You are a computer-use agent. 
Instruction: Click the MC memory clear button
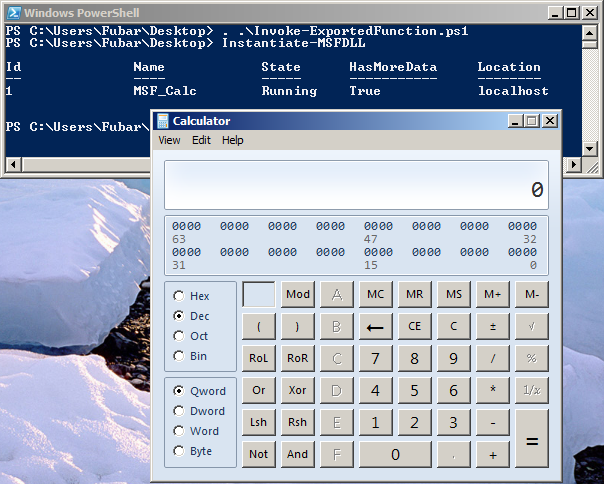376,294
